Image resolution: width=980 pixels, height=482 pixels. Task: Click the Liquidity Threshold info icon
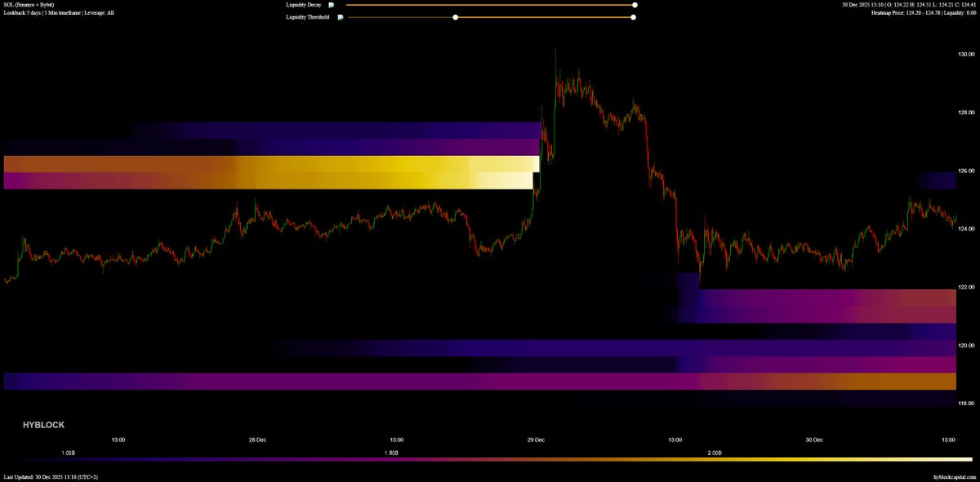coord(339,16)
